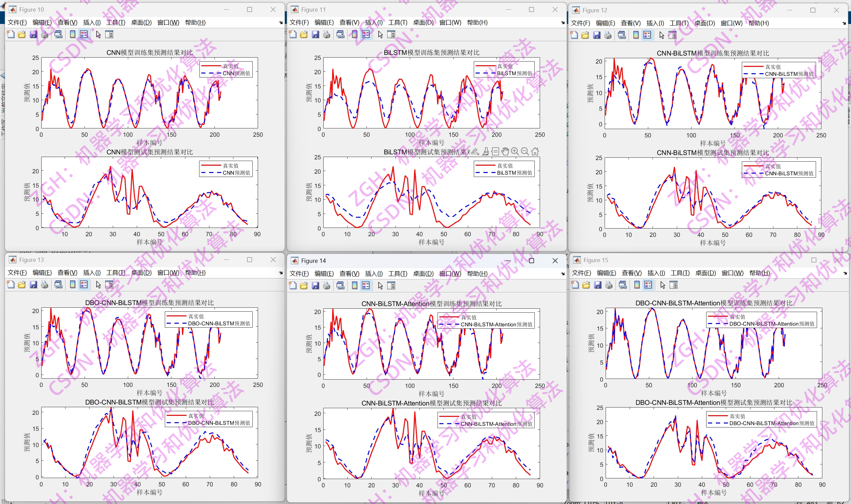Click the dock arrow in Figure 14 menu bar
The height and width of the screenshot is (504, 851).
tap(562, 274)
